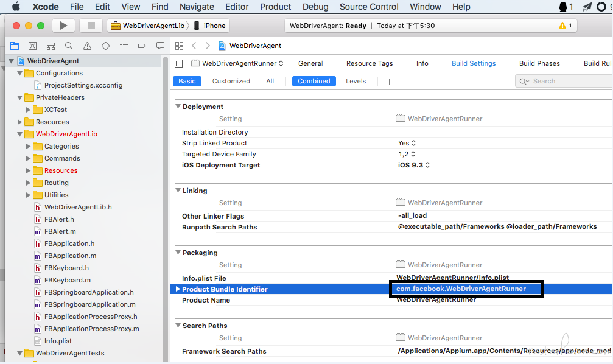Click the warning count indicator
This screenshot has height=364, width=613.
click(x=565, y=26)
